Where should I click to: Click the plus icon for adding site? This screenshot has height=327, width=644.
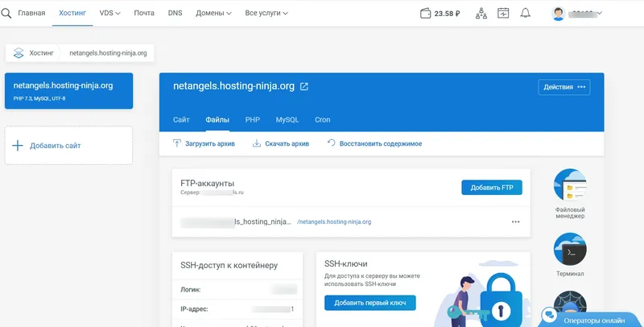[18, 146]
